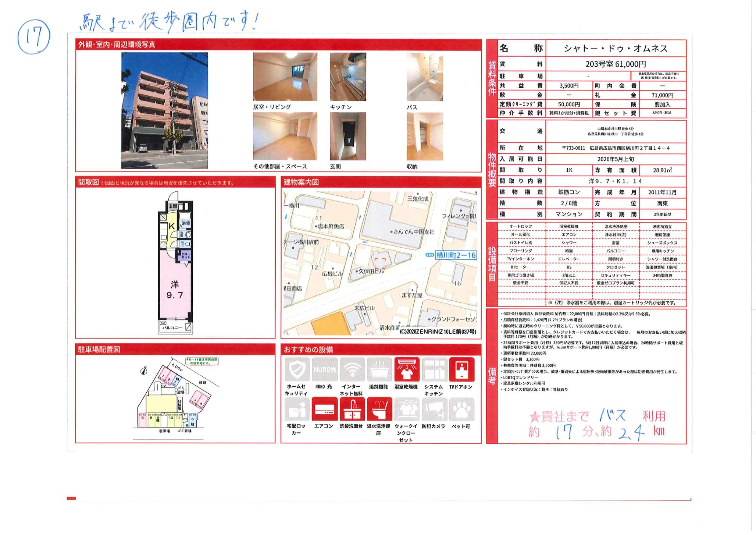Click the エアコン red icon

[x=324, y=409]
